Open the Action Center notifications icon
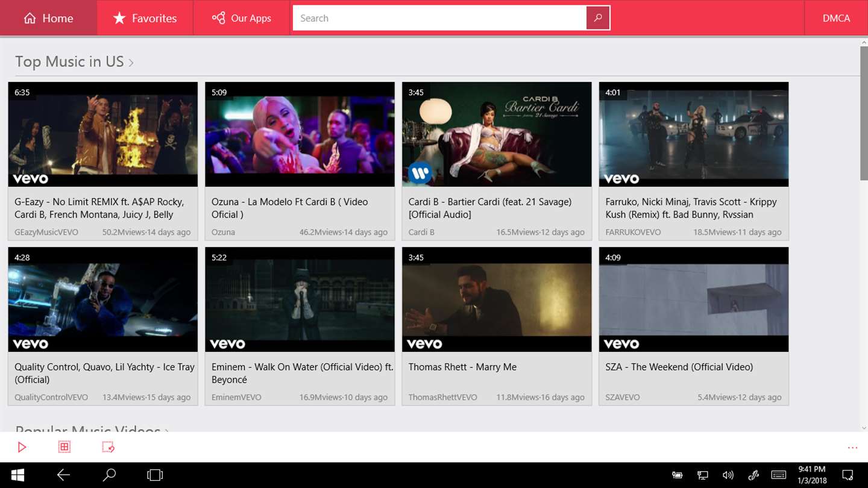 [848, 475]
